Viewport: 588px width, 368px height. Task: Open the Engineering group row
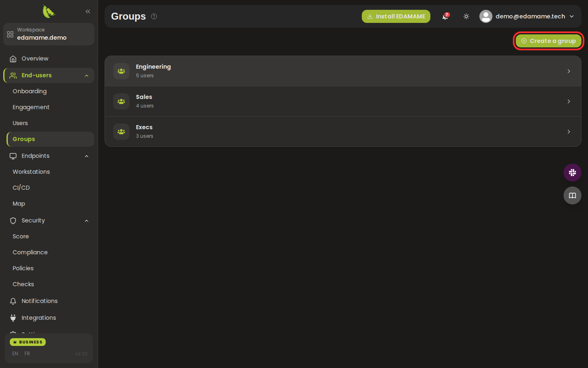click(x=343, y=71)
